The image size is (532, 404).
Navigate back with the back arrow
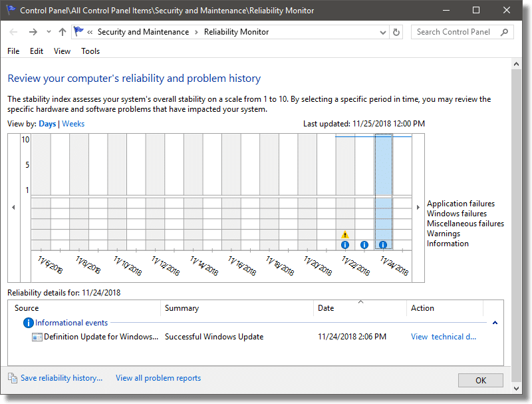pyautogui.click(x=13, y=31)
